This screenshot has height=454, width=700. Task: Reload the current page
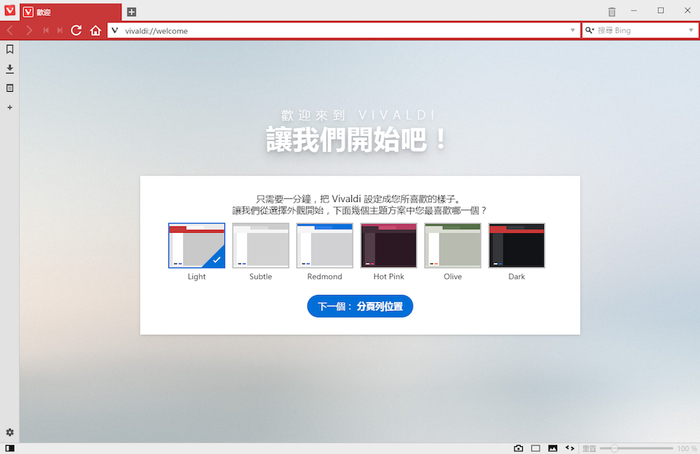(x=76, y=30)
